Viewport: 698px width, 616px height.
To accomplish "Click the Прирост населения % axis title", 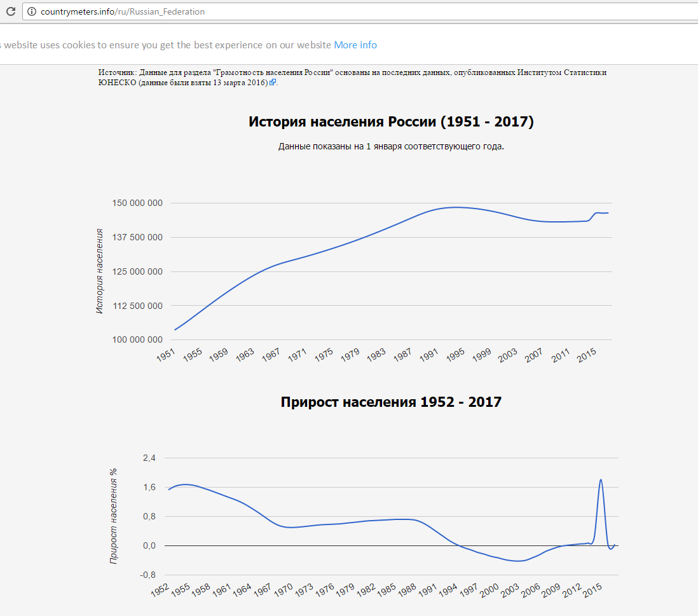I will (x=114, y=516).
